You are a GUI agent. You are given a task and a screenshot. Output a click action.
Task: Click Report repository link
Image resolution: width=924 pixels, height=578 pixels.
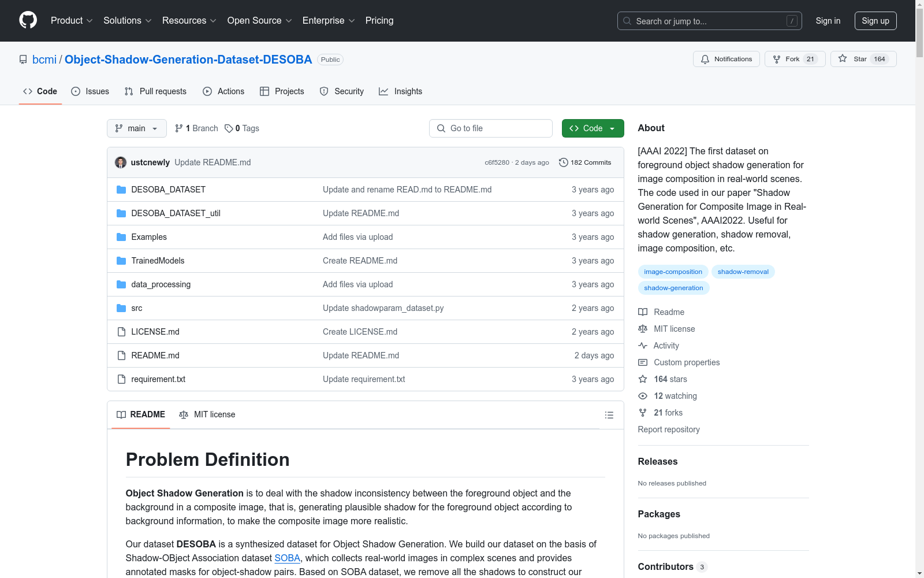pos(669,429)
